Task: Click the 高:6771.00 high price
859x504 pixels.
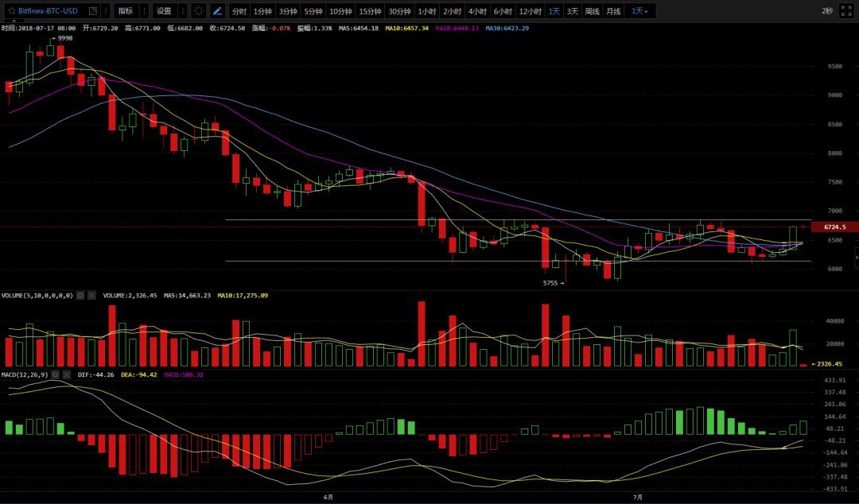Action: pyautogui.click(x=142, y=28)
